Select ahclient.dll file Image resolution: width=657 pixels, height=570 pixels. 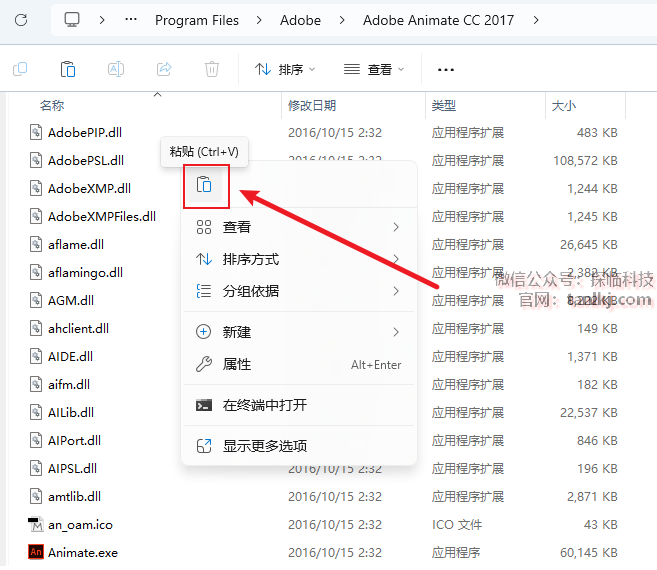(x=78, y=329)
